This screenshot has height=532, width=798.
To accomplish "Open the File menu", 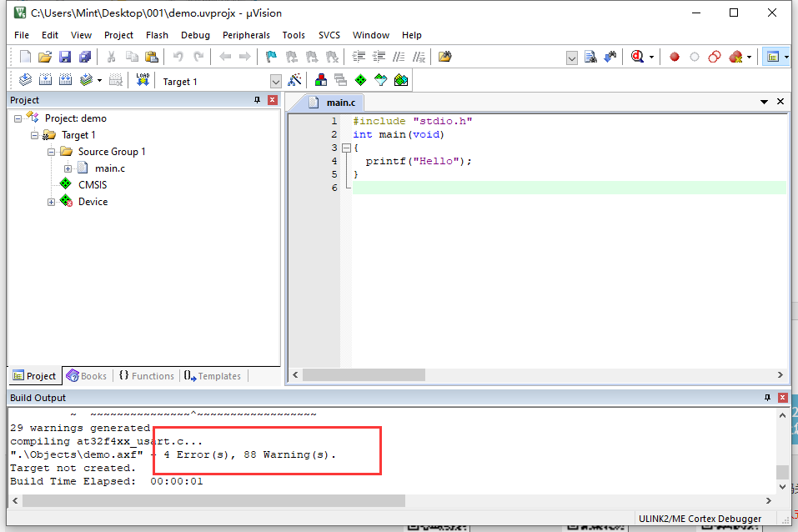I will click(22, 35).
